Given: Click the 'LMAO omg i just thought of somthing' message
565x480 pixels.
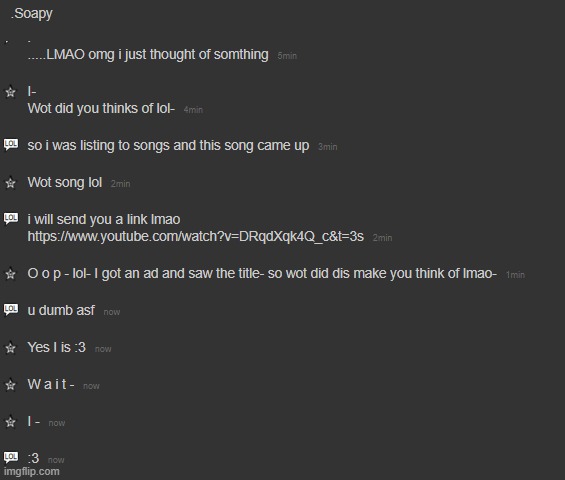Looking at the screenshot, I should click(148, 55).
